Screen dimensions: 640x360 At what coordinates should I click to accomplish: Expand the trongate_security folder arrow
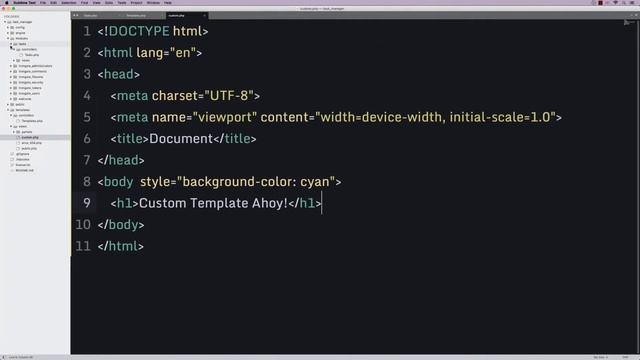11,82
